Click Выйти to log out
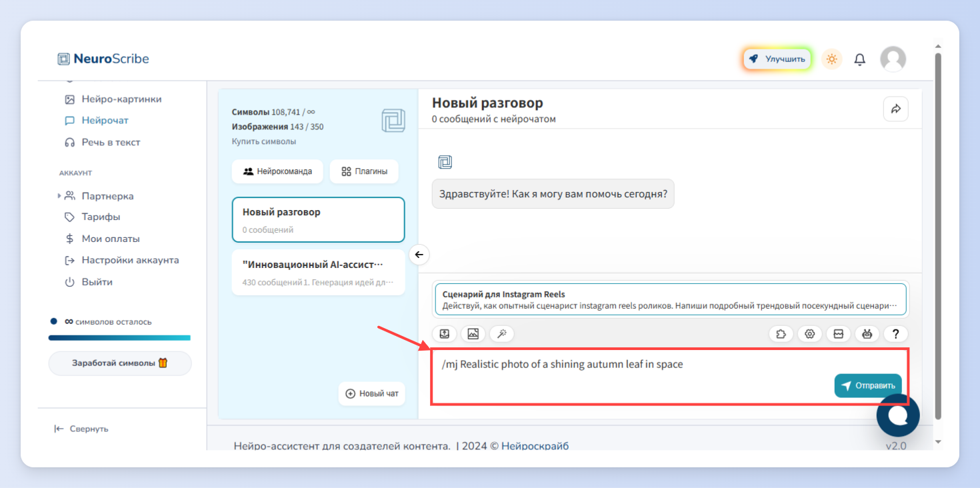This screenshot has width=980, height=488. tap(97, 282)
